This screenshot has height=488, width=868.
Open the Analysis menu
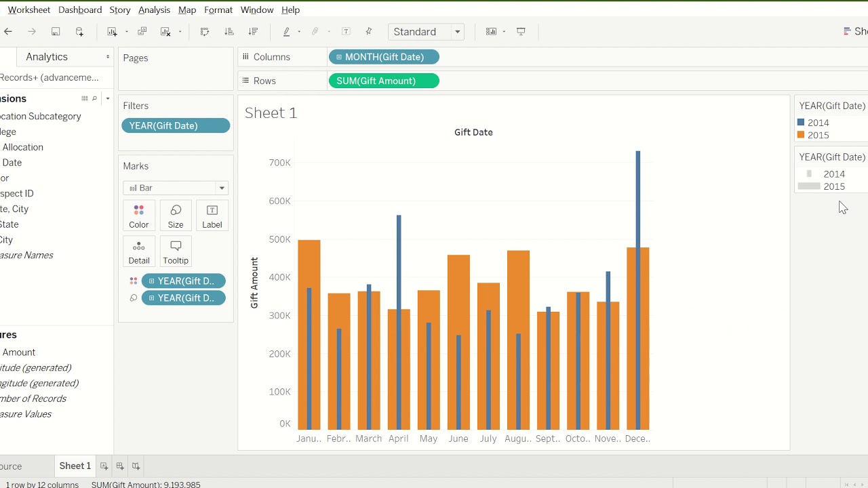coord(154,10)
